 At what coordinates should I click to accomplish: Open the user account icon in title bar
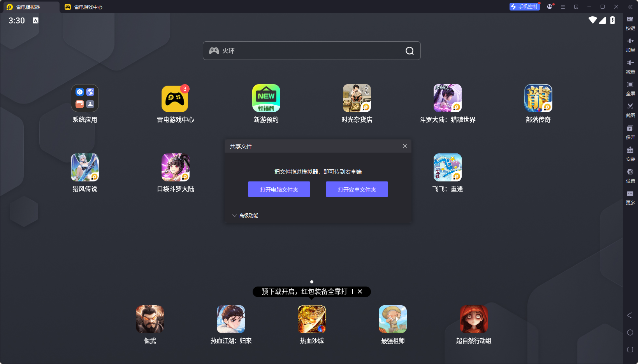[x=550, y=7]
